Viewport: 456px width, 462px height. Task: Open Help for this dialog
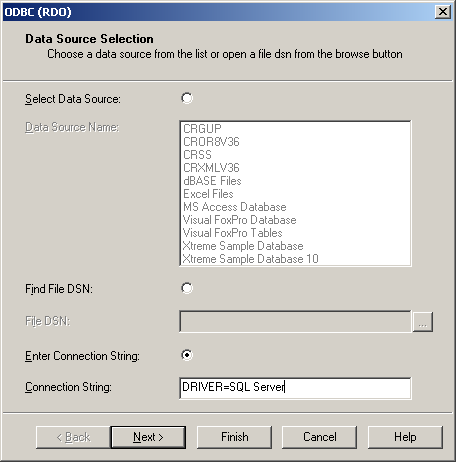click(405, 437)
